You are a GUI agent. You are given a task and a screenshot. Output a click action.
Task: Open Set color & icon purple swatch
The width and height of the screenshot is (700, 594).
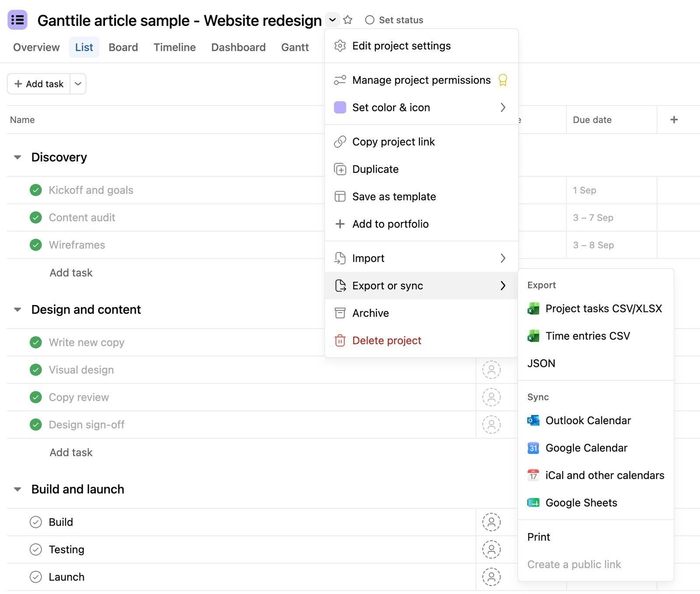click(340, 107)
